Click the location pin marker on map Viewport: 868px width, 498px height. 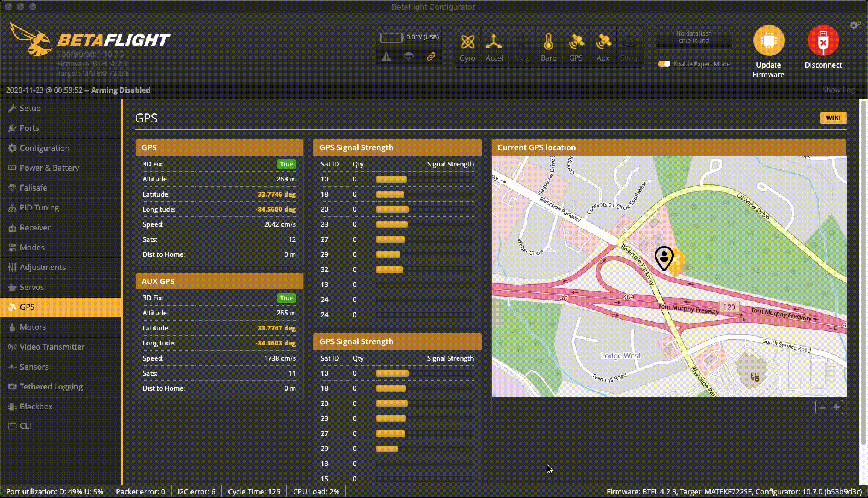664,258
